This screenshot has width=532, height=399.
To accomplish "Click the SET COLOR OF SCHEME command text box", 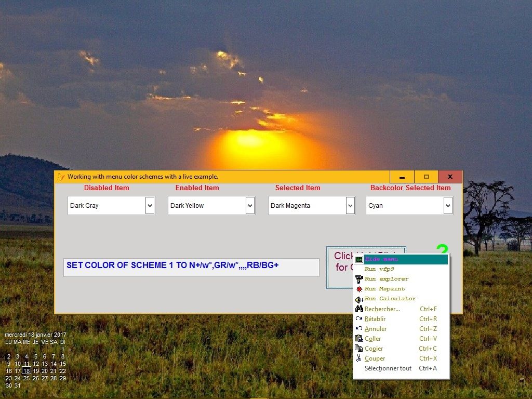I will click(191, 267).
